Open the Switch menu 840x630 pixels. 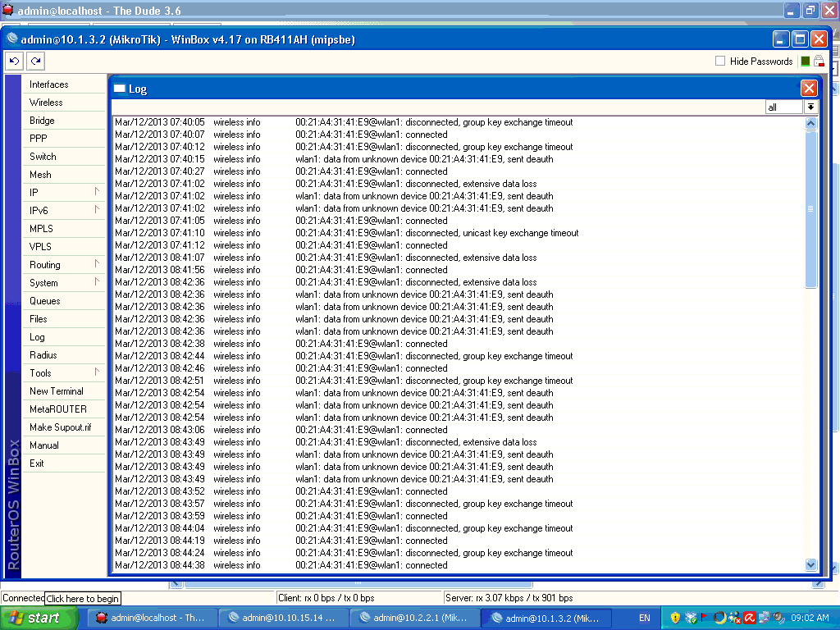pyautogui.click(x=64, y=157)
